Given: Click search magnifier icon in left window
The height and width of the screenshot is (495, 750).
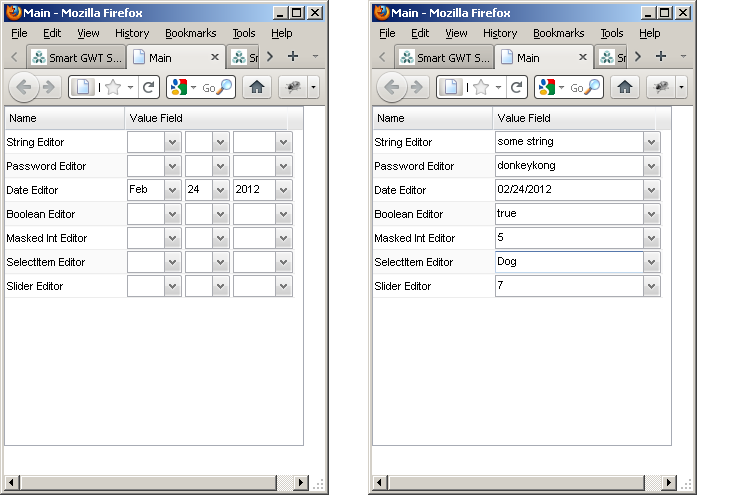Looking at the screenshot, I should [x=225, y=87].
